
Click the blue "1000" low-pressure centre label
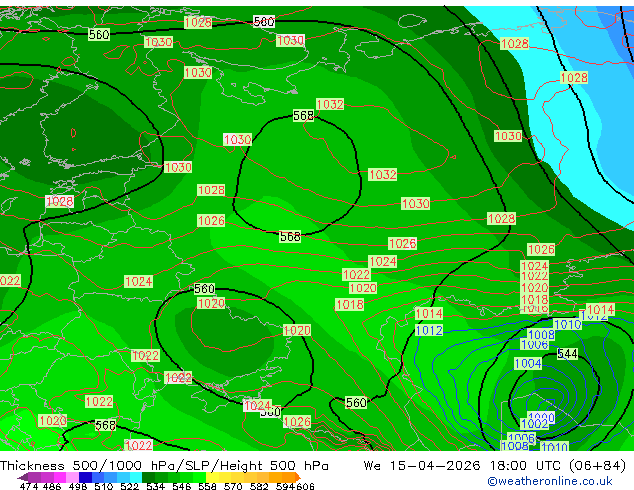(541, 416)
